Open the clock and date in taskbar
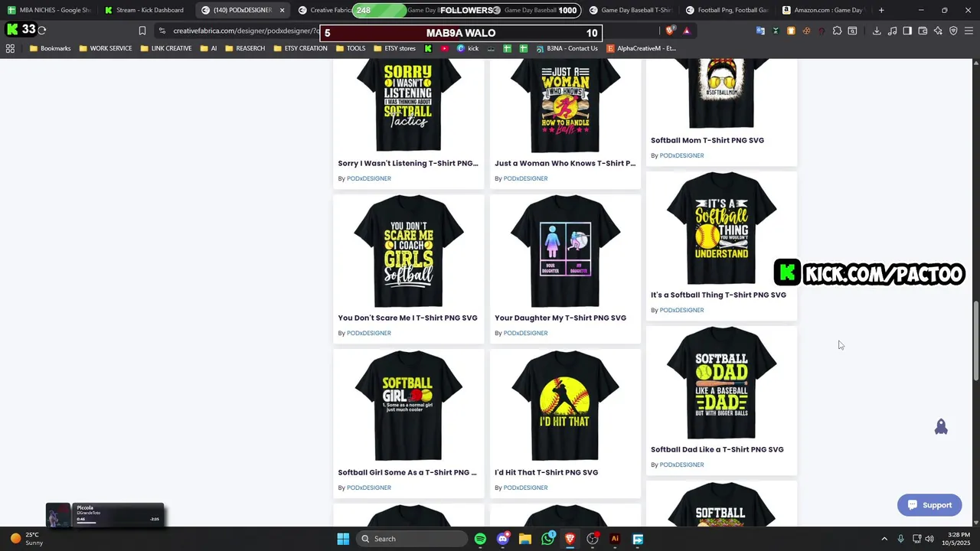Screen dimensions: 980x551 pyautogui.click(x=958, y=539)
